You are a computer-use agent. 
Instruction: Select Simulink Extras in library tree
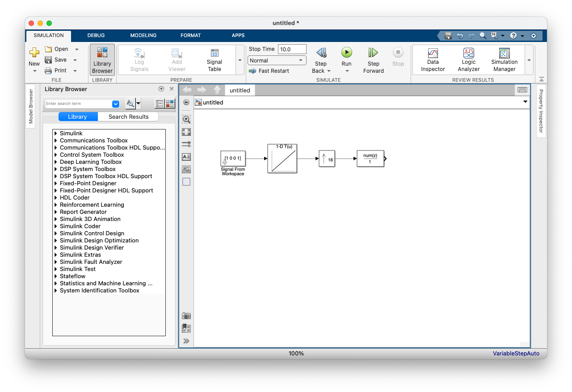80,255
